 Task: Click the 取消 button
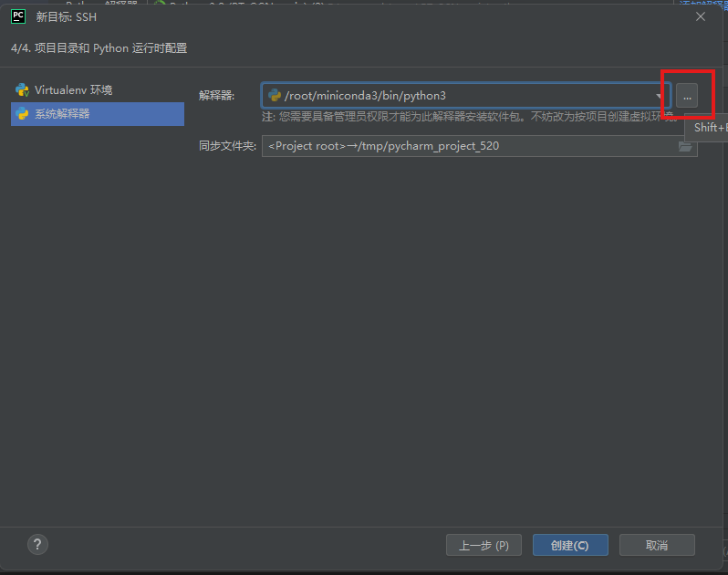[657, 545]
